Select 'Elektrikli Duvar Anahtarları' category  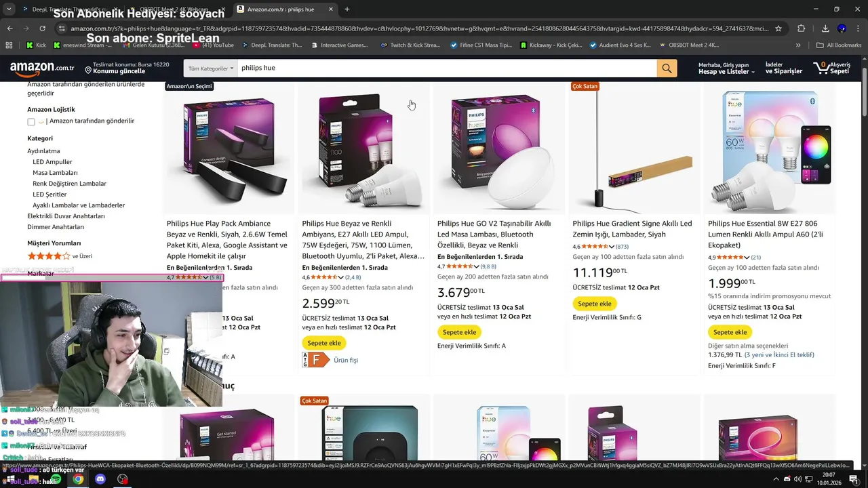66,216
